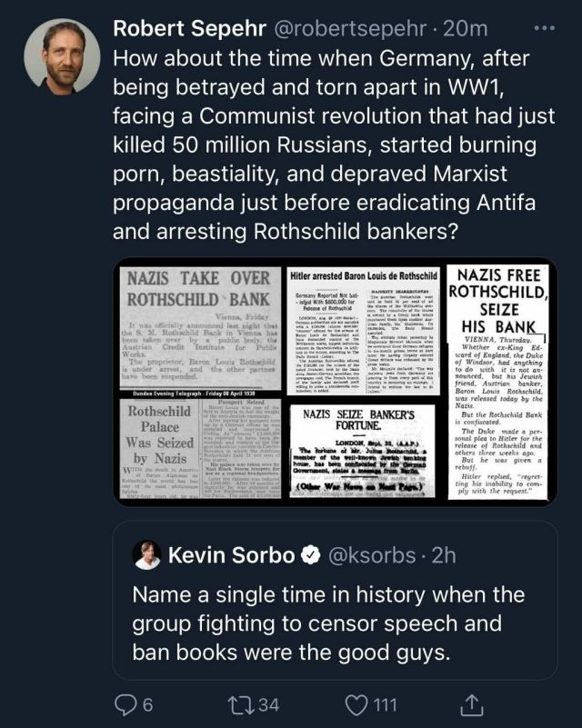Open the three-dot more options menu

(543, 28)
